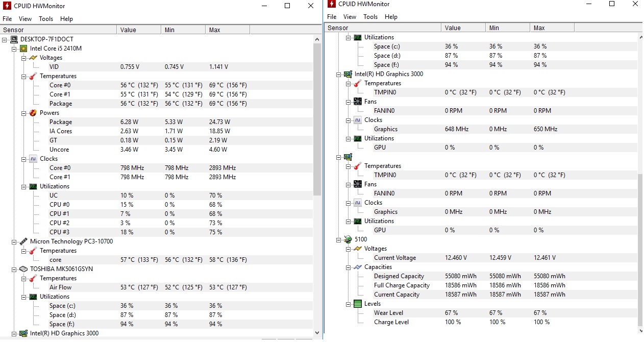Collapse the battery 5100 node
Screen dimensions: 644x342
point(339,239)
